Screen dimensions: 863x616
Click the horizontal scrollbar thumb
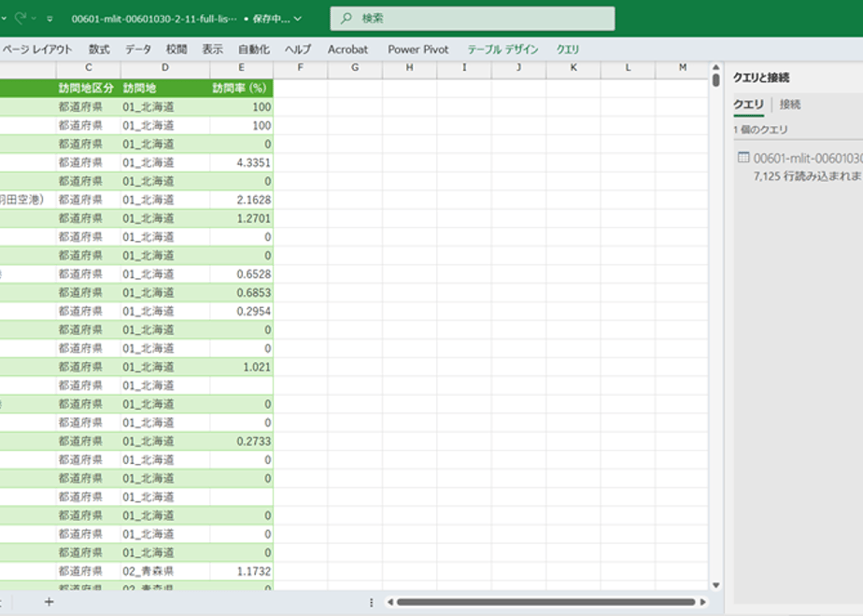pos(546,602)
